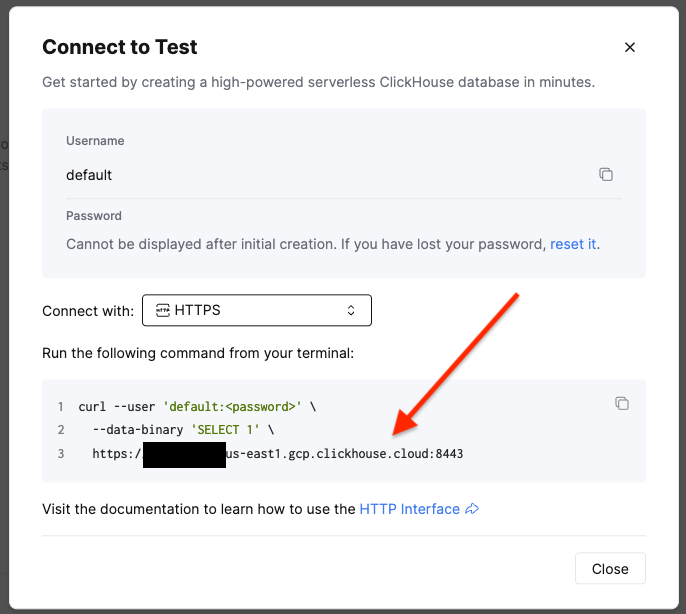
Task: Close dialog with the X icon
Action: (630, 47)
